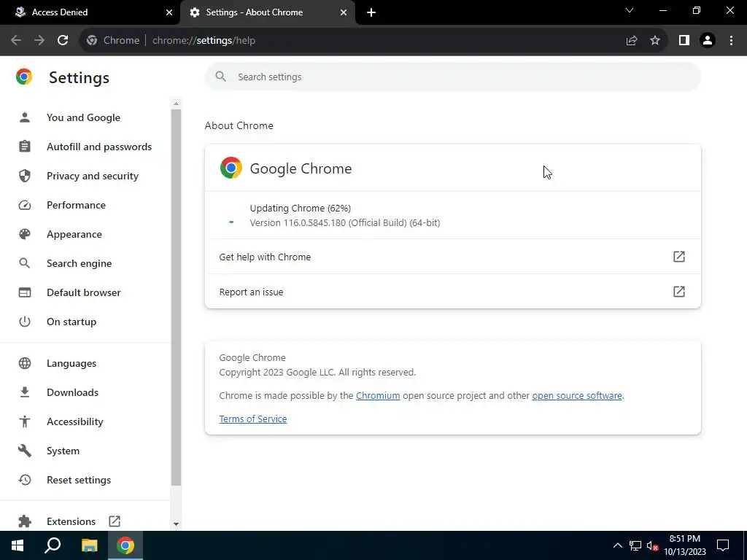
Task: Click the Default browser icon
Action: pyautogui.click(x=25, y=292)
